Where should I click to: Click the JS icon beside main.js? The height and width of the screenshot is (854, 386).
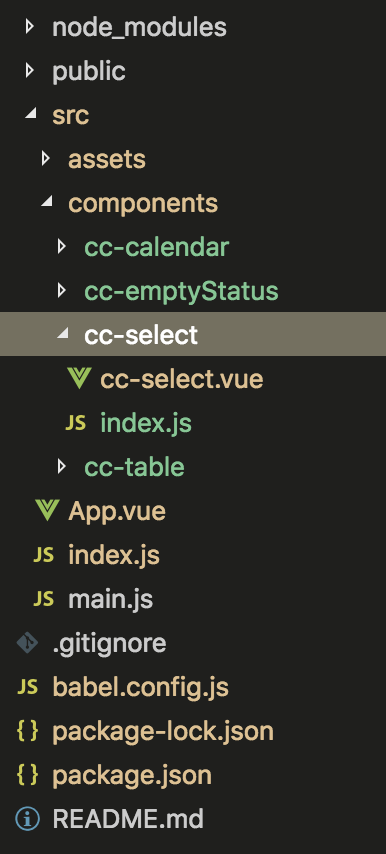[x=44, y=599]
